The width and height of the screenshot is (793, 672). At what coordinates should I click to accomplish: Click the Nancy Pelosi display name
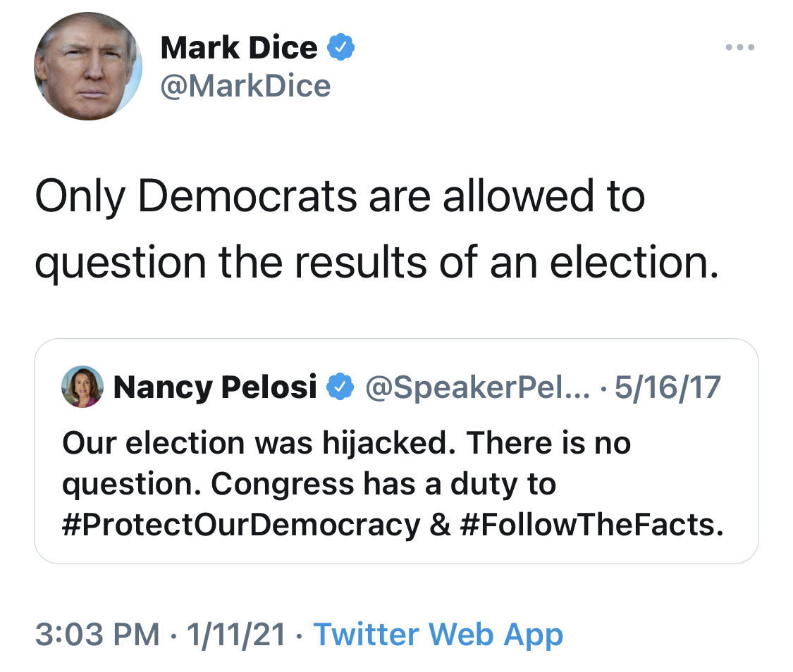214,387
